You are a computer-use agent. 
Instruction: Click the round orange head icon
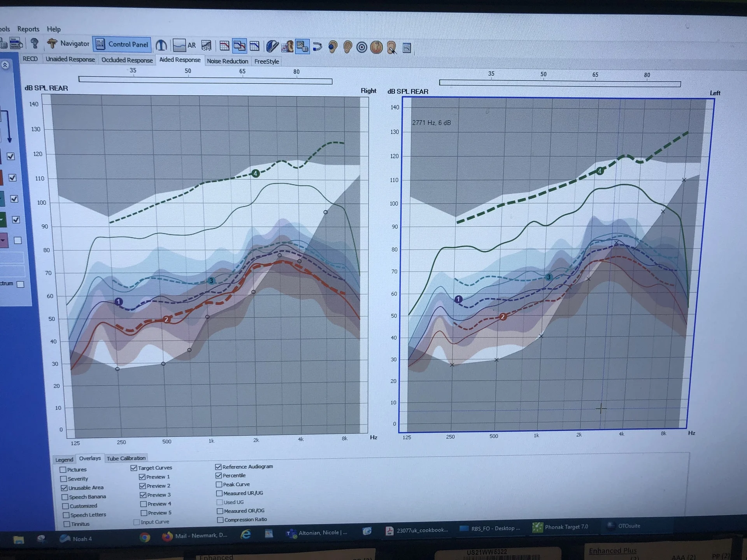tap(376, 47)
